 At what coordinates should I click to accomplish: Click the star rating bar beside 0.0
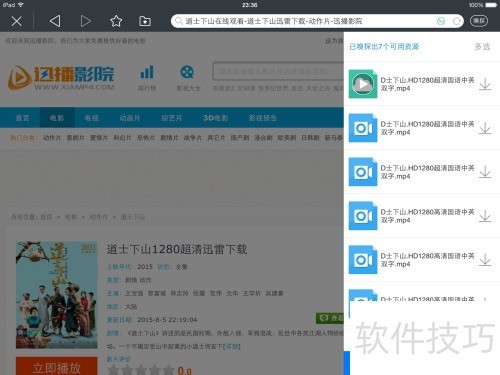coord(141,370)
